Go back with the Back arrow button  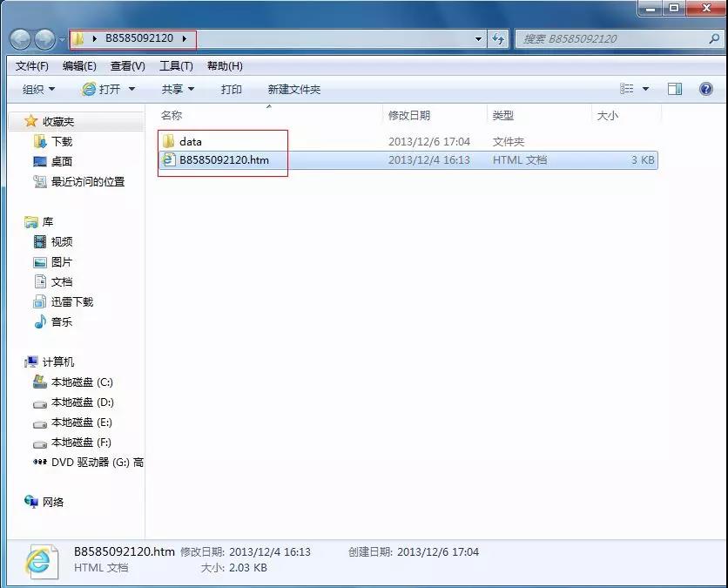(x=20, y=39)
